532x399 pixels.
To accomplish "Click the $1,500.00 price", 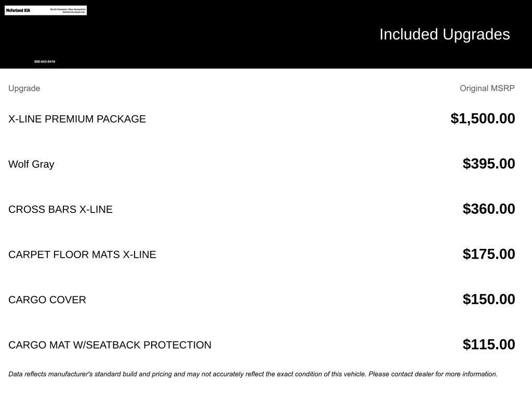I will 483,118.
